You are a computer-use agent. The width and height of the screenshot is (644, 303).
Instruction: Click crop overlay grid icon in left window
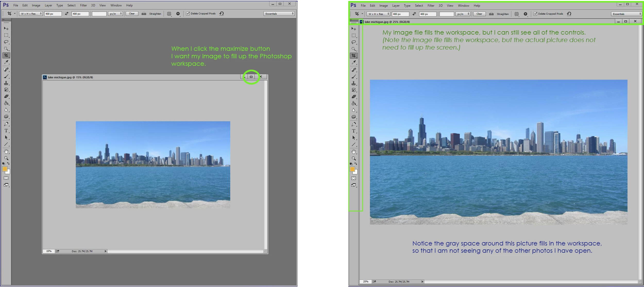click(169, 14)
